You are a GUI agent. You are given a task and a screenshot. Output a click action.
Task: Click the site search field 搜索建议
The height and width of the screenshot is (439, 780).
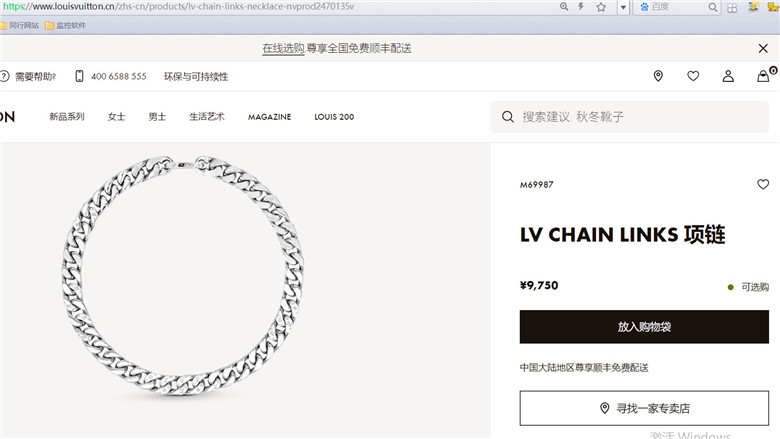[x=630, y=117]
